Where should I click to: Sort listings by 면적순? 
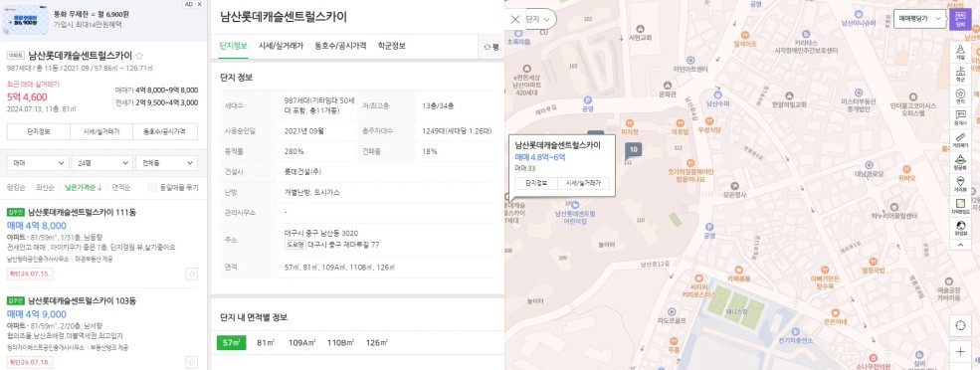(x=121, y=188)
